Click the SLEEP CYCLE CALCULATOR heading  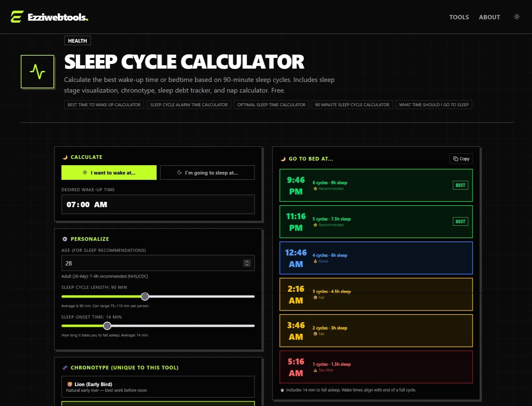pos(184,62)
